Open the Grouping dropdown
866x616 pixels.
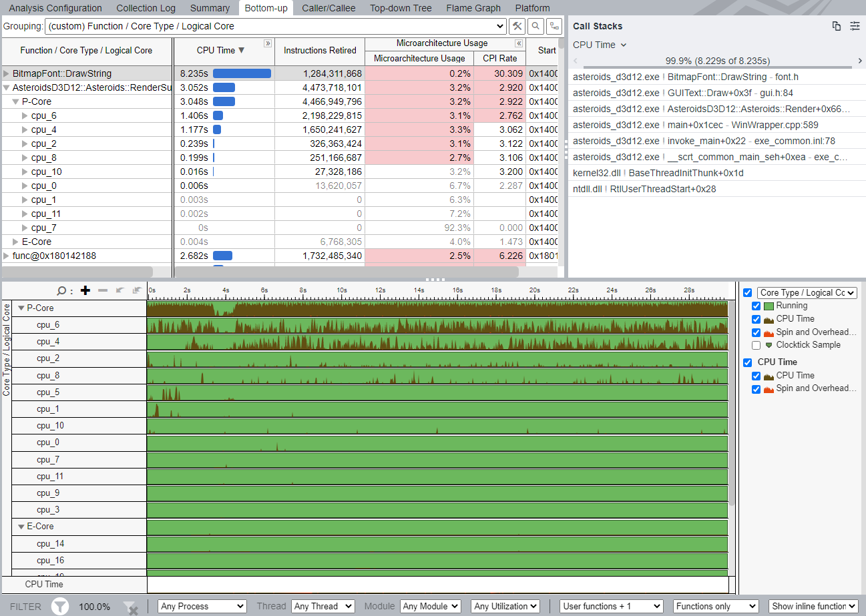(275, 27)
